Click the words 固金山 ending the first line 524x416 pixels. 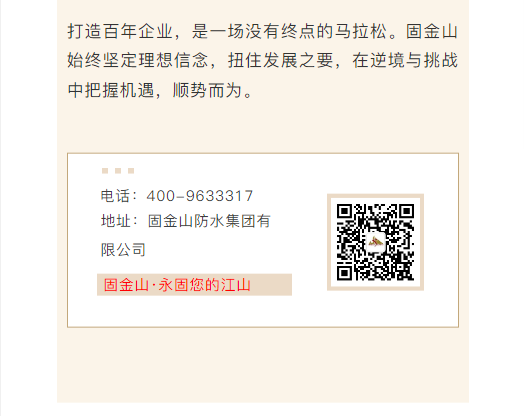(432, 31)
